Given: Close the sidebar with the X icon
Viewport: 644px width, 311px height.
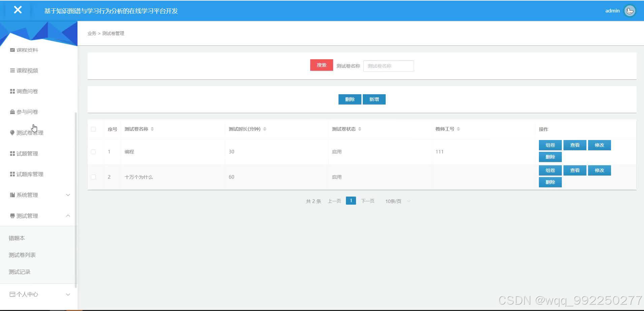Looking at the screenshot, I should [18, 10].
